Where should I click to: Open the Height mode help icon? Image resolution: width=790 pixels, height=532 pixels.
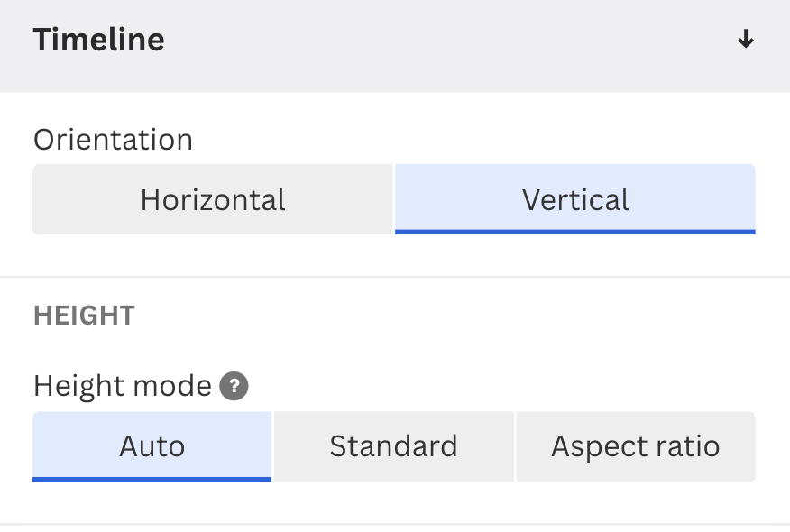234,387
